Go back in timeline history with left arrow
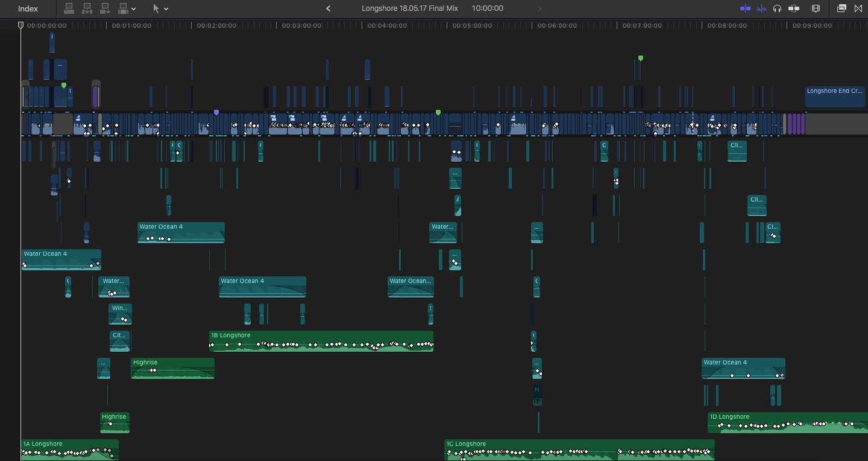The height and width of the screenshot is (461, 868). 328,8
